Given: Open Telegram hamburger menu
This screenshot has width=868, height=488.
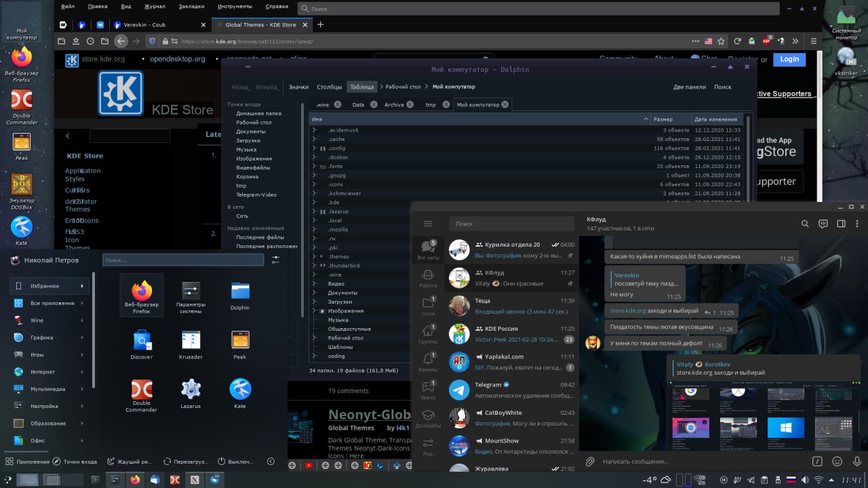Looking at the screenshot, I should tap(428, 224).
